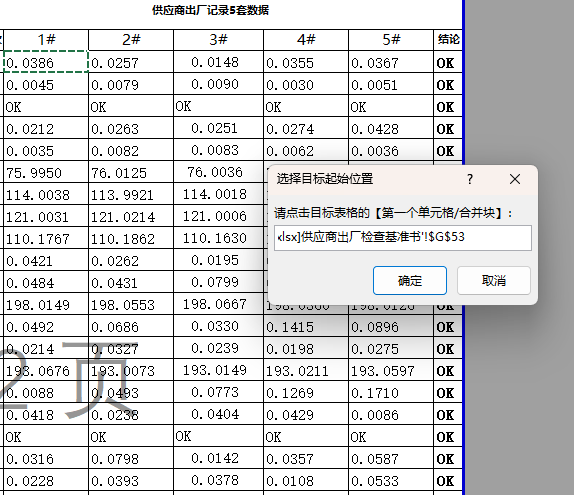The image size is (574, 495).
Task: Focus the cell reference input field
Action: tap(403, 238)
